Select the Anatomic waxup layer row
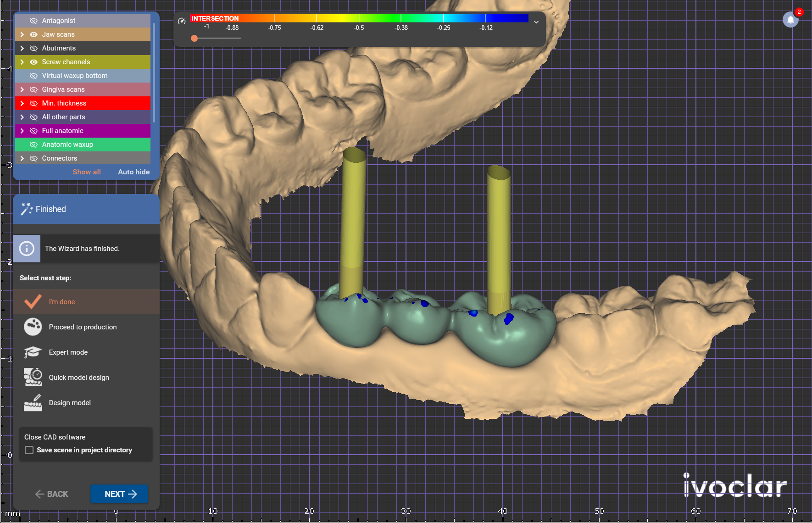 point(83,145)
